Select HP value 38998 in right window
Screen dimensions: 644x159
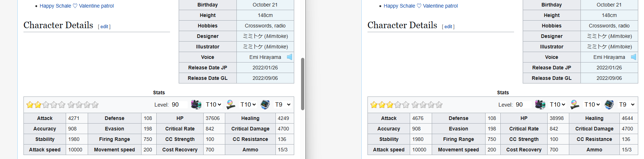(557, 118)
